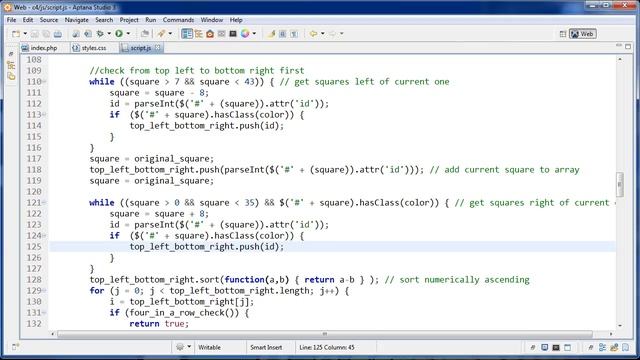The width and height of the screenshot is (640, 360).
Task: Click the middle icon in left sidebar
Action: point(11,65)
